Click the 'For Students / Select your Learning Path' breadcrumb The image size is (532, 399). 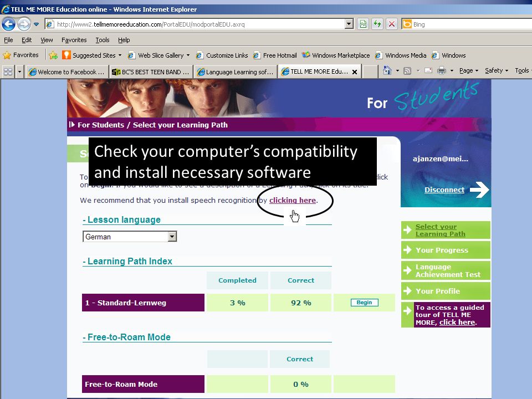[152, 125]
